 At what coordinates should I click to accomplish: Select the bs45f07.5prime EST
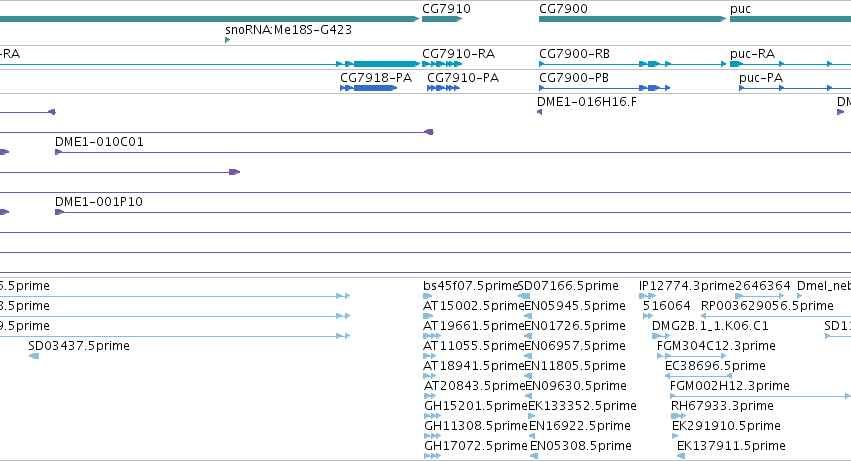[x=471, y=286]
